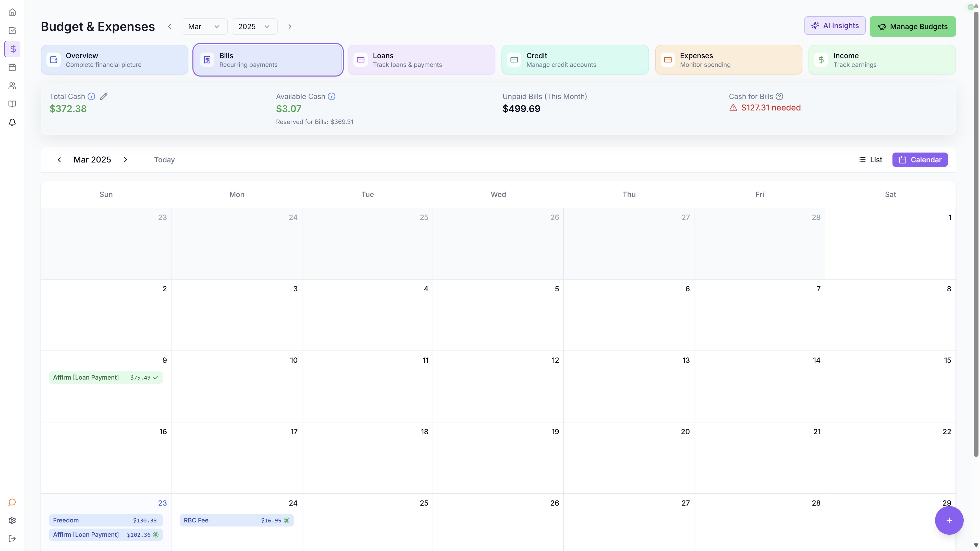980x551 pixels.
Task: Open the Tasks checklist sidebar icon
Action: [x=12, y=30]
